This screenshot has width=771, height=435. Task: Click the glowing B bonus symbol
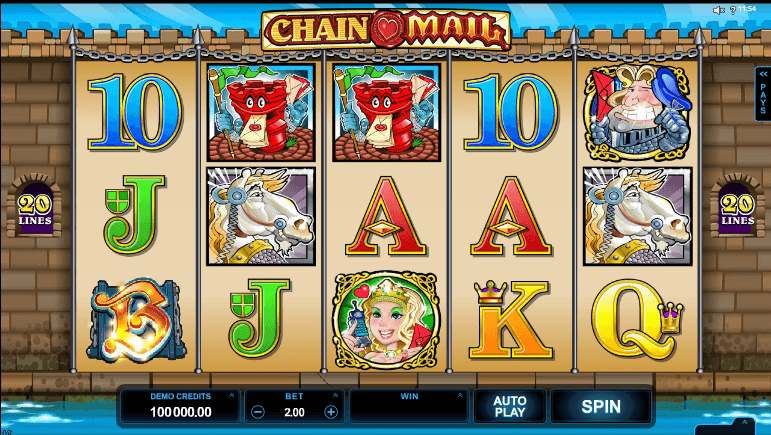coord(136,320)
